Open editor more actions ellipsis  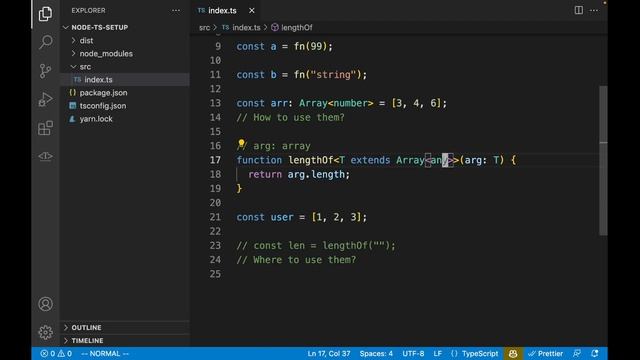594,10
